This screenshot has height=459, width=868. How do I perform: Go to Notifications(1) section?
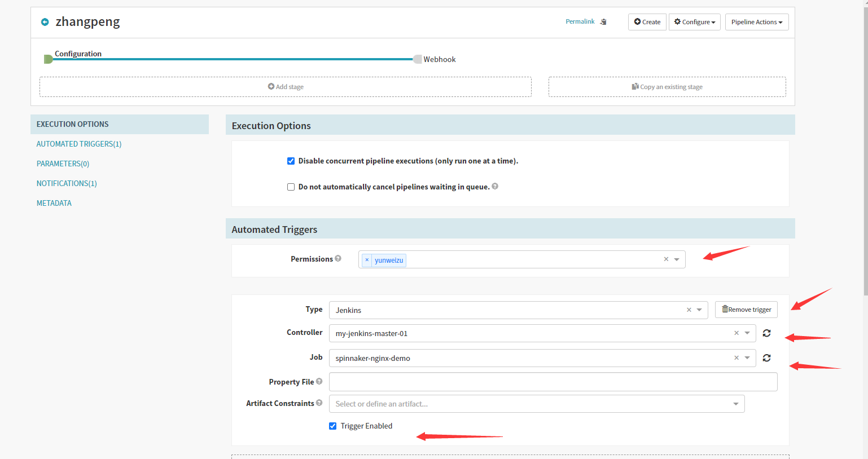pyautogui.click(x=67, y=183)
